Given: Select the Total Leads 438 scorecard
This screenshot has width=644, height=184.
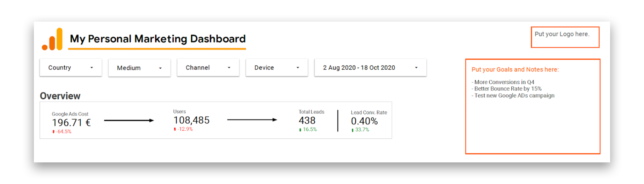Looking at the screenshot, I should coord(311,121).
